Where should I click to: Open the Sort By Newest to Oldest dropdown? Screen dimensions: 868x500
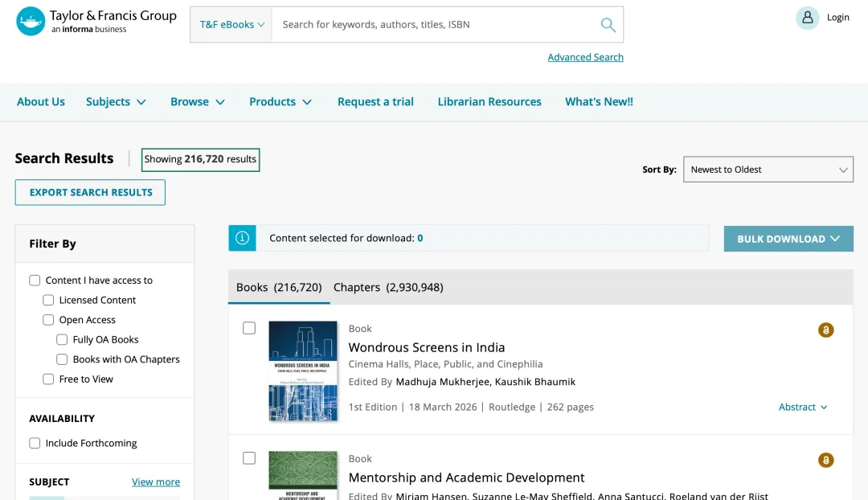[768, 170]
